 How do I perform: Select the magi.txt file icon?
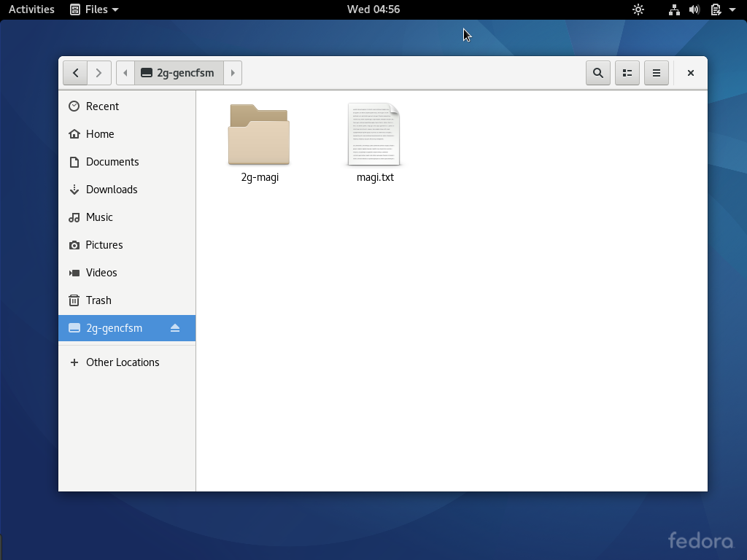374,134
